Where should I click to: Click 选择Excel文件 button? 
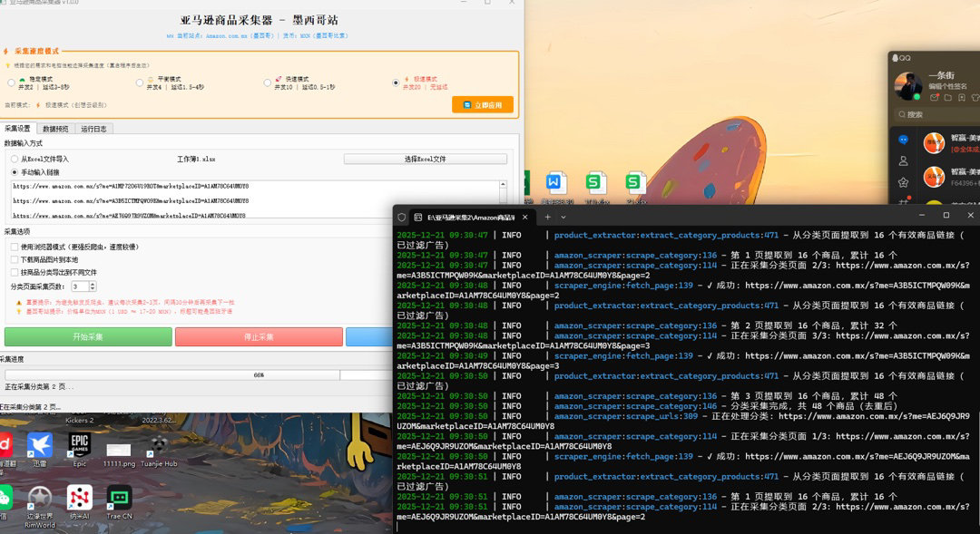tap(425, 160)
